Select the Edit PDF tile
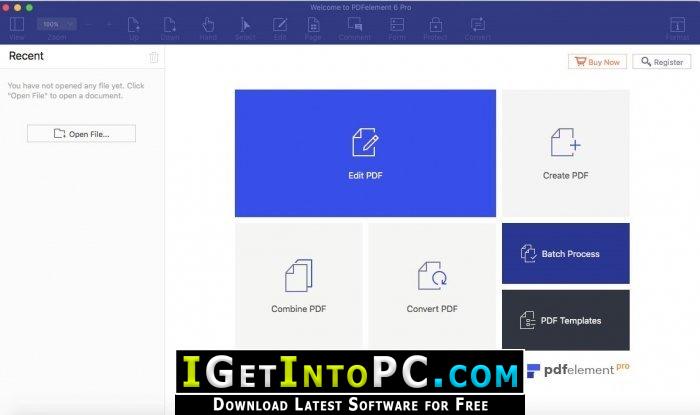The image size is (700, 415). point(365,153)
